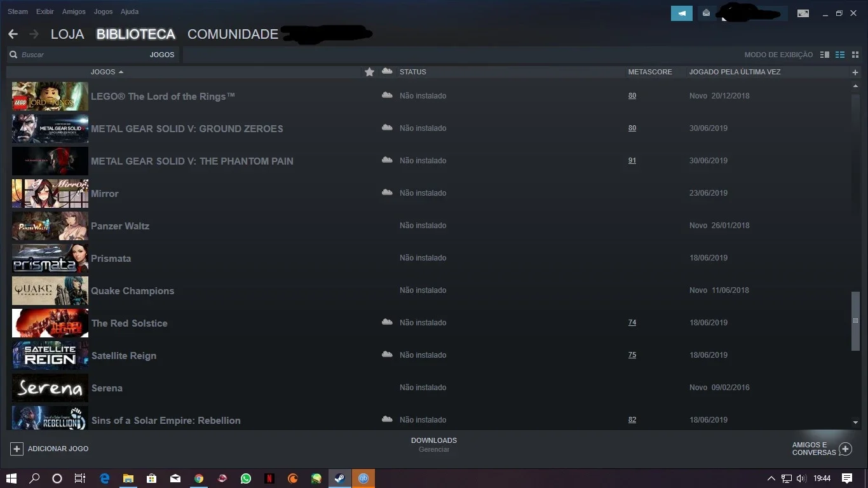Sort by the JOGOS column header
This screenshot has height=488, width=868.
click(107, 72)
